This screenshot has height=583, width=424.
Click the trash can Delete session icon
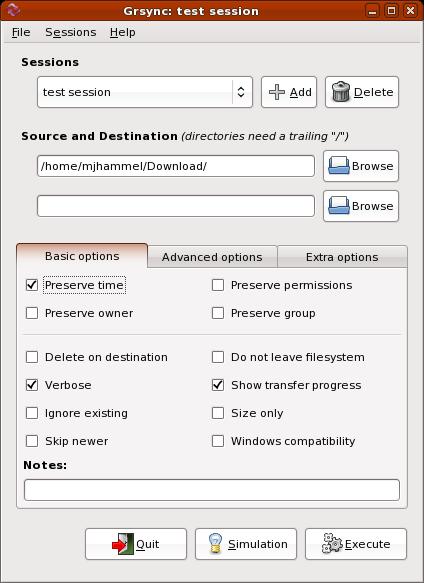[x=341, y=92]
